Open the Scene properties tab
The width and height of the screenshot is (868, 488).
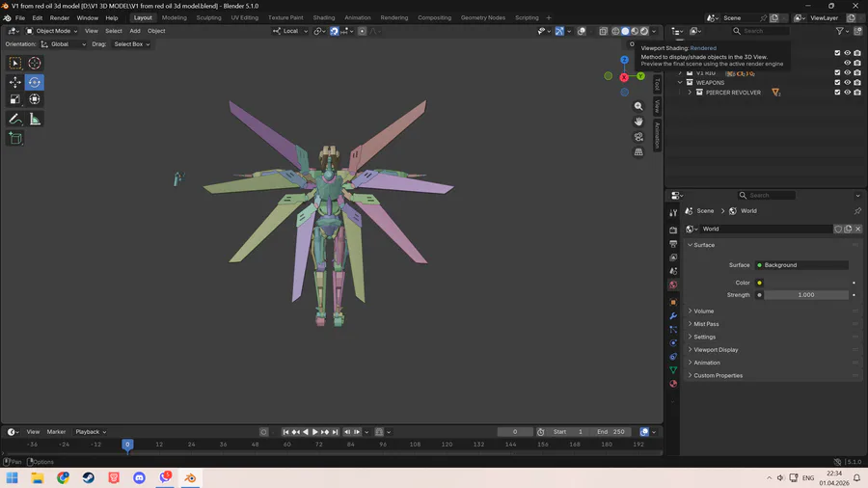pos(673,271)
